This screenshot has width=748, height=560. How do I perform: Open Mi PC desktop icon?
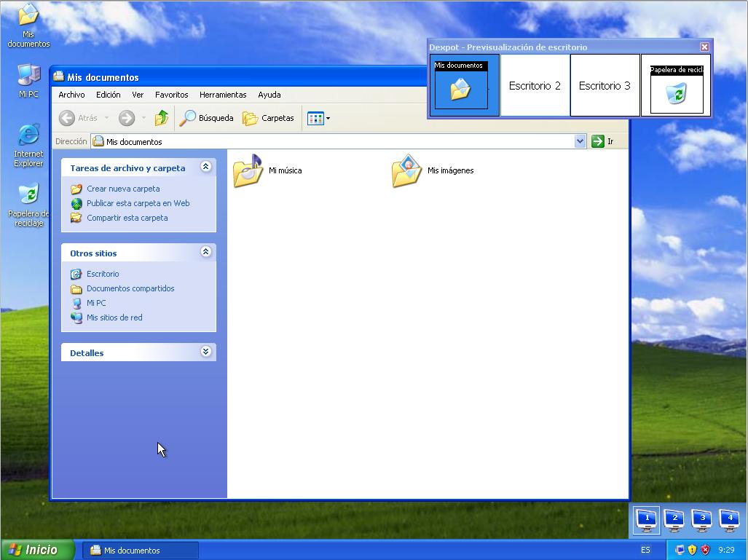28,81
